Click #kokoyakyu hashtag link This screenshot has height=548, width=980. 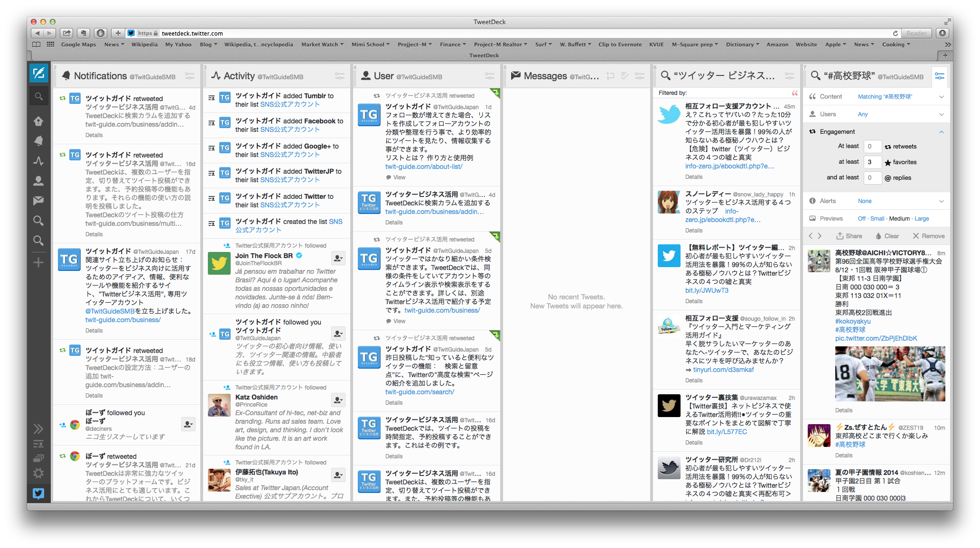pos(853,321)
